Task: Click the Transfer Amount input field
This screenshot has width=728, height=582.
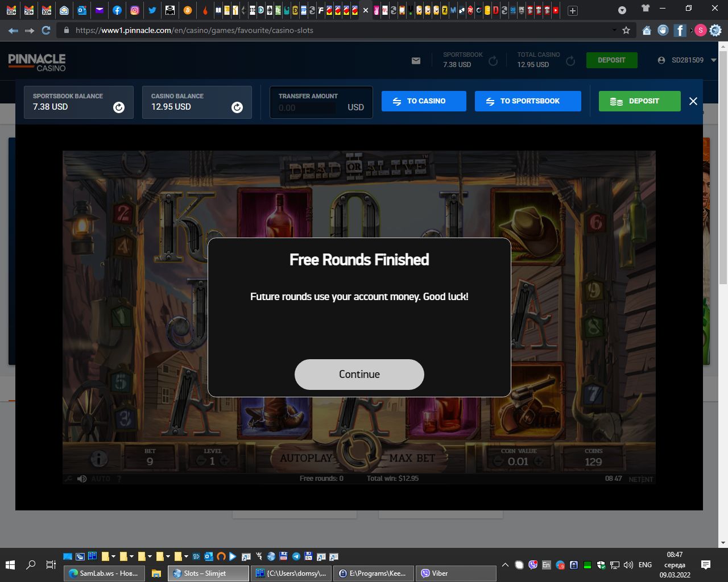Action: pos(321,102)
